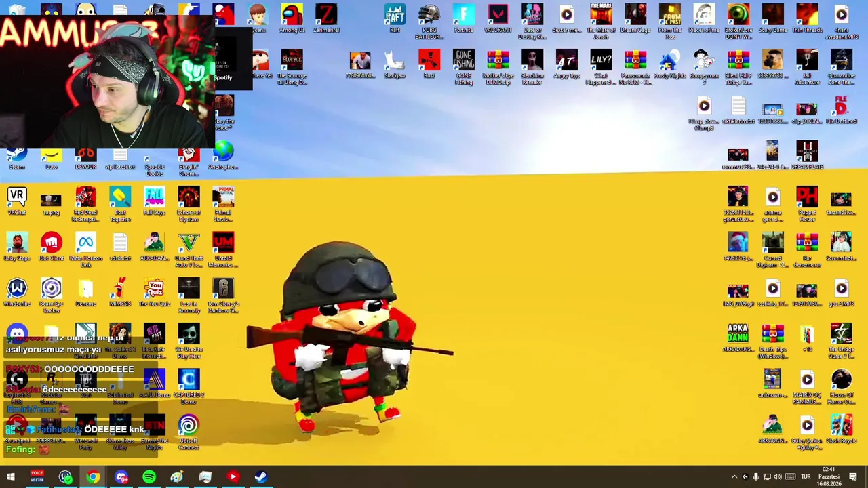The height and width of the screenshot is (488, 868).
Task: Open the Boat Together shortcut
Action: coord(120,204)
